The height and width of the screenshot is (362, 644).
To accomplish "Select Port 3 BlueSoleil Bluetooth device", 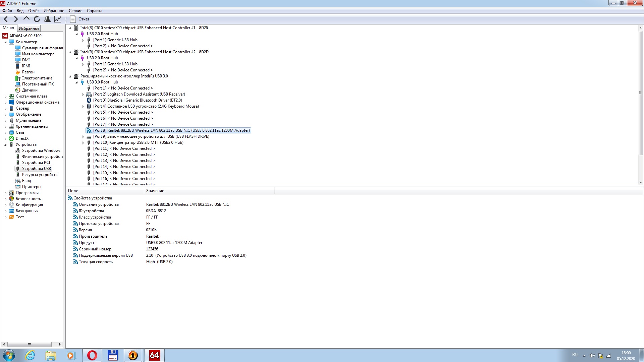I will point(138,100).
